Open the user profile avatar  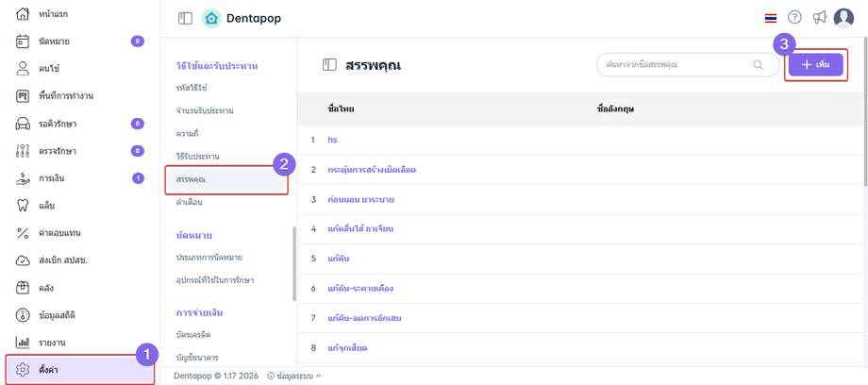(843, 18)
